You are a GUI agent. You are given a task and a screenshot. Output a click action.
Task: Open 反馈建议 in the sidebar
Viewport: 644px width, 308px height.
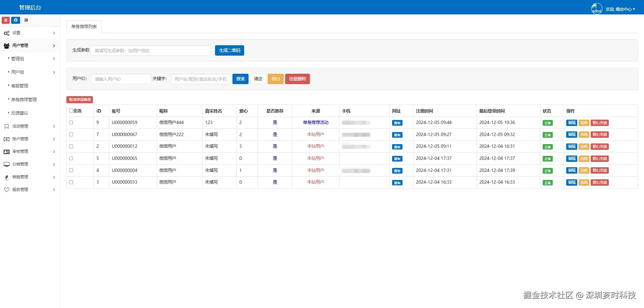click(20, 113)
